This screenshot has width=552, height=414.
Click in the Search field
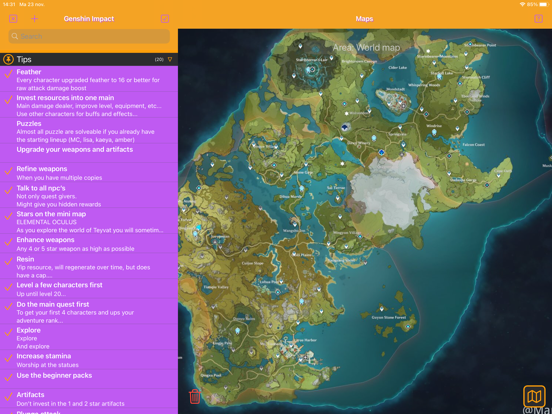tap(89, 36)
